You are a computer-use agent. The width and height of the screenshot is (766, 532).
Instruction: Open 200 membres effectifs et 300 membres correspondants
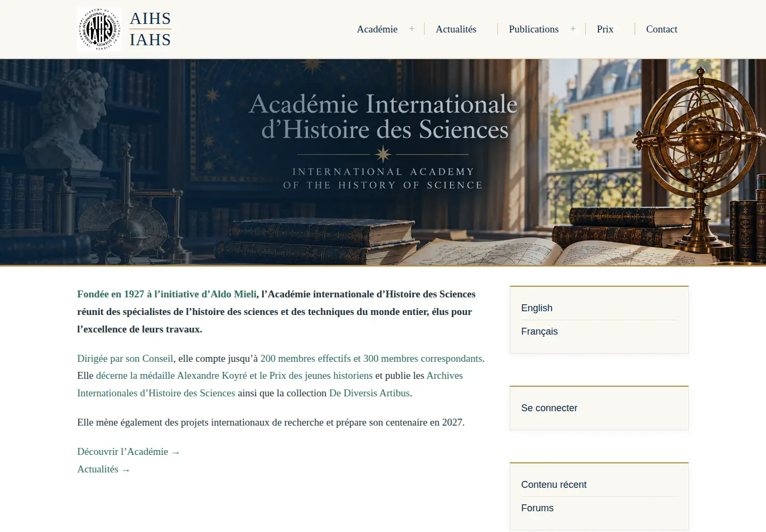click(x=371, y=359)
